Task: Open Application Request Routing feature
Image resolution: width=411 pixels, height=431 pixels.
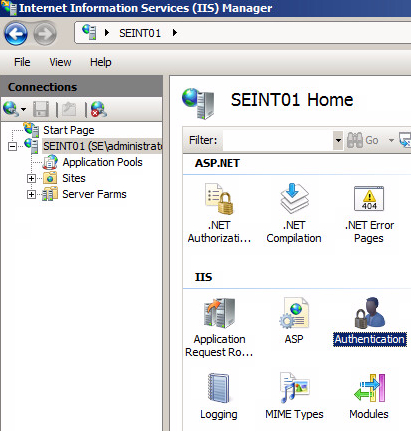Action: [x=219, y=327]
